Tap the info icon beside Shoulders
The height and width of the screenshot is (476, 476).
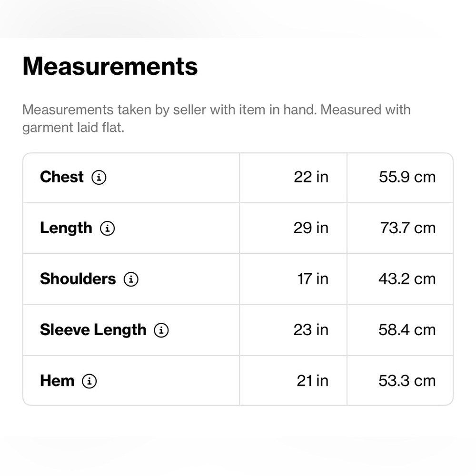pos(131,279)
